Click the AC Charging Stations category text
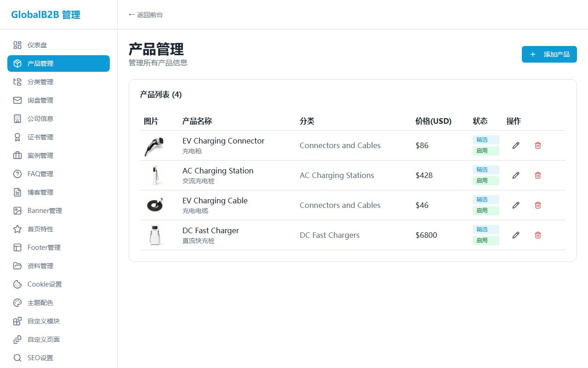 click(337, 175)
